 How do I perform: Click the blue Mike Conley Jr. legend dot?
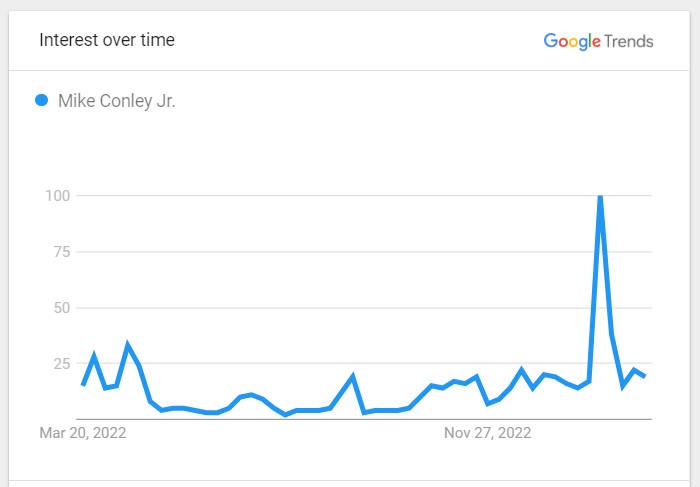tap(42, 100)
